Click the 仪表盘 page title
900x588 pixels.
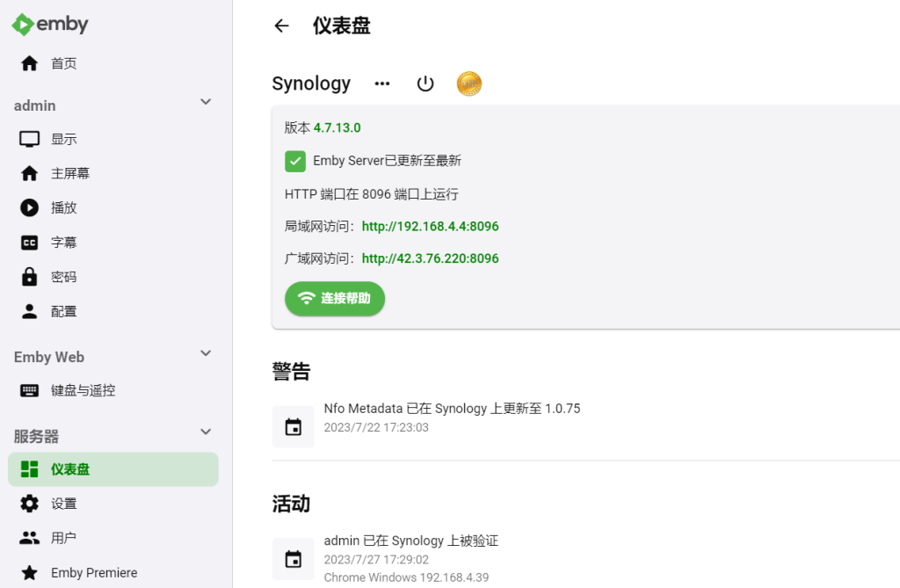point(342,25)
